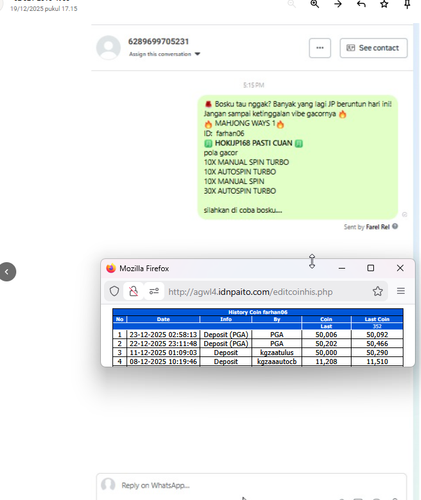This screenshot has width=421, height=500.
Task: Open the Firefox hamburger menu
Action: point(401,291)
